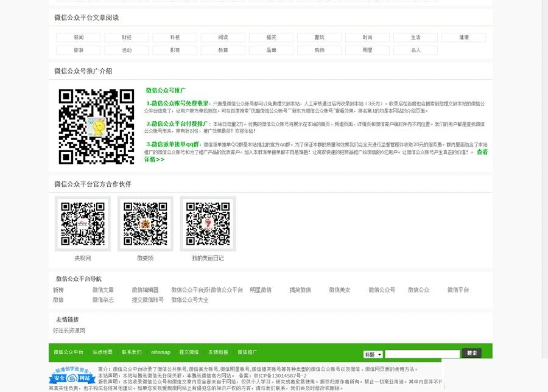Open the 微信文章 navigation link
548x392 pixels.
pos(103,290)
